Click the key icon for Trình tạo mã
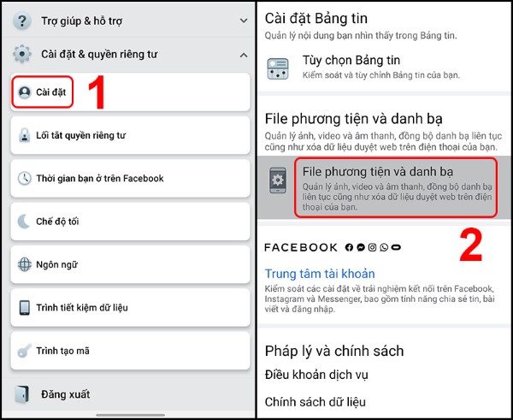The width and height of the screenshot is (513, 420). point(24,351)
